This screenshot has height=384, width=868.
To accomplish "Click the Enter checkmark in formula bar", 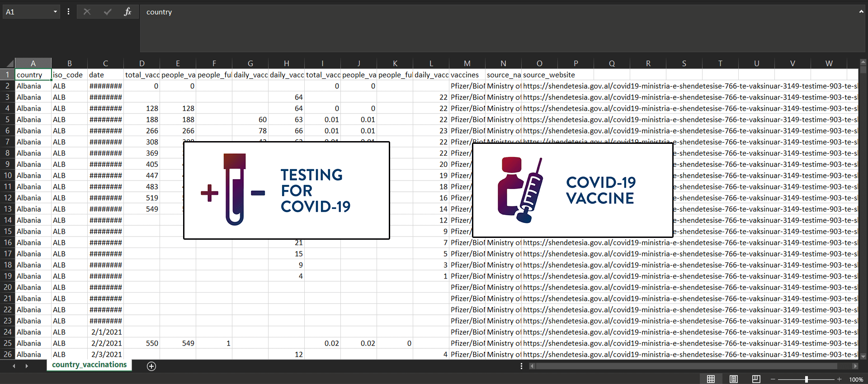I will click(x=107, y=12).
